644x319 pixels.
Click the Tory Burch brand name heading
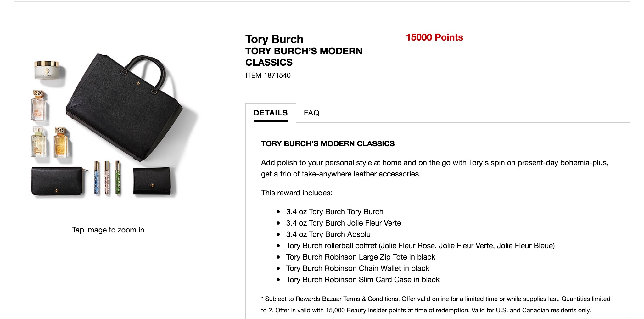(x=274, y=39)
